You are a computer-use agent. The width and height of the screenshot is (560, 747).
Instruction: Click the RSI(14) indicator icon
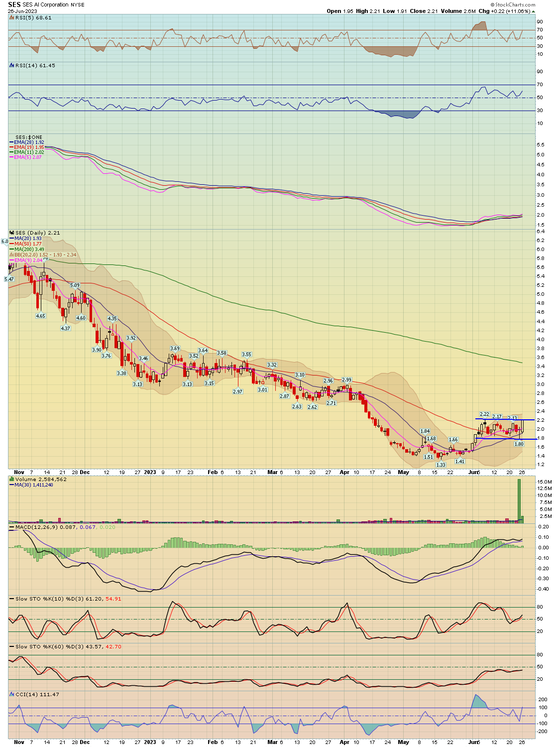pyautogui.click(x=11, y=65)
